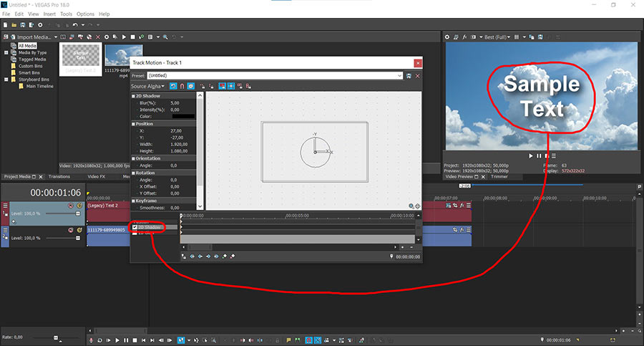Viewport: 644px width, 346px height.
Task: Open the Insert menu
Action: coord(49,14)
